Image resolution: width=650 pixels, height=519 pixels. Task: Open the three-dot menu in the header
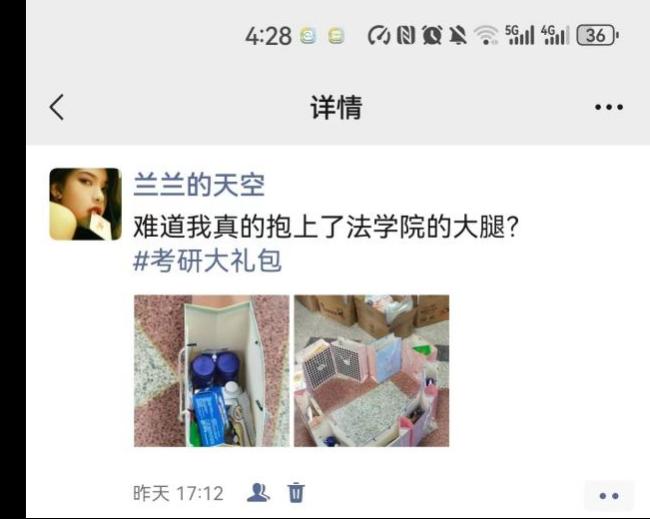pyautogui.click(x=609, y=107)
